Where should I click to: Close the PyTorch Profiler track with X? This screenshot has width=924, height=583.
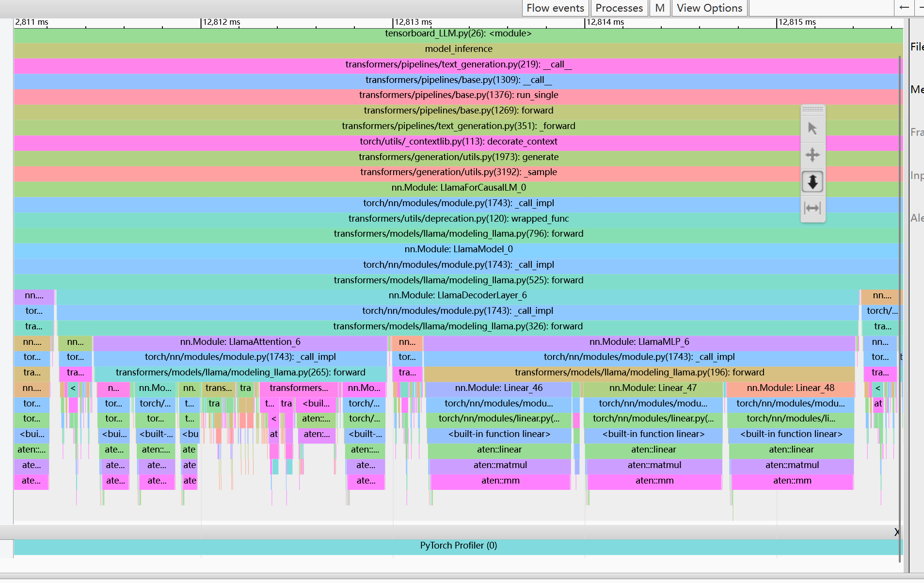(896, 532)
